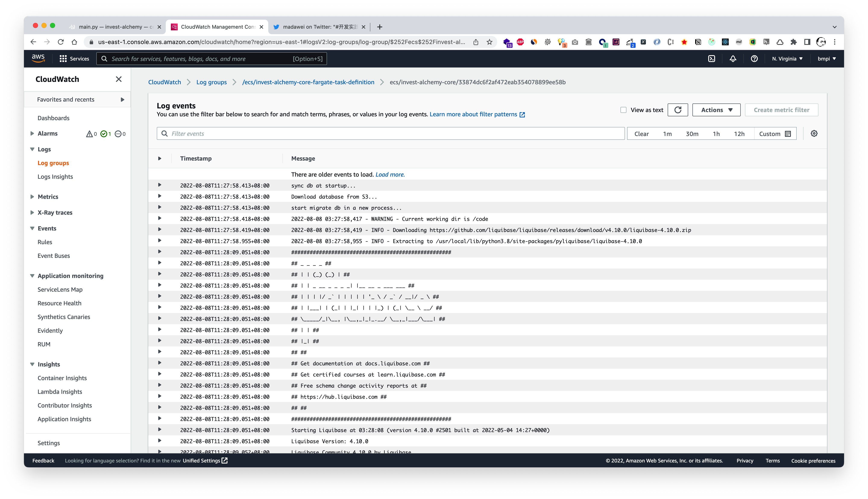Select the 30m time range
The width and height of the screenshot is (868, 499).
692,134
